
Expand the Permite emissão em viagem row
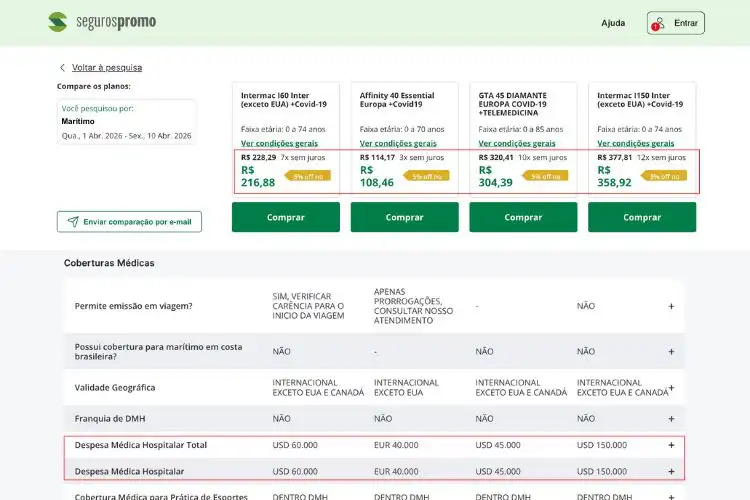point(671,306)
